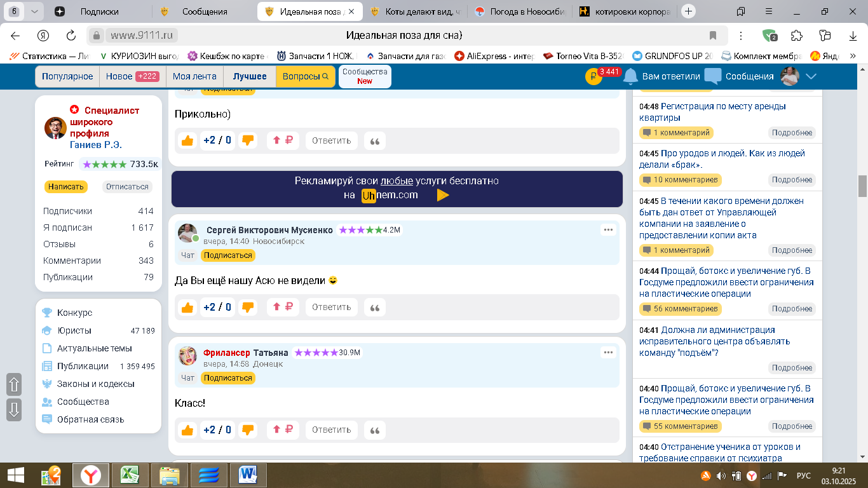Viewport: 868px width, 488px height.
Task: Click the page vertical scrollbar thumb
Action: 862,186
